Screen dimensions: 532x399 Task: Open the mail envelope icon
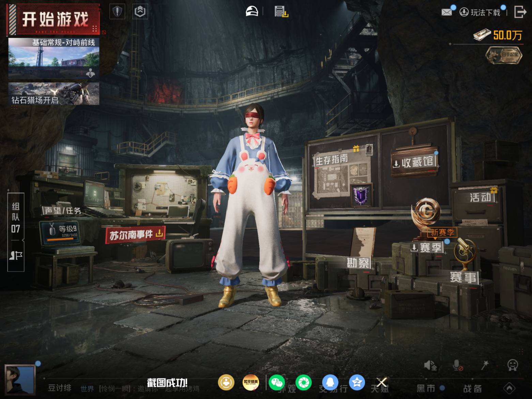pos(446,12)
